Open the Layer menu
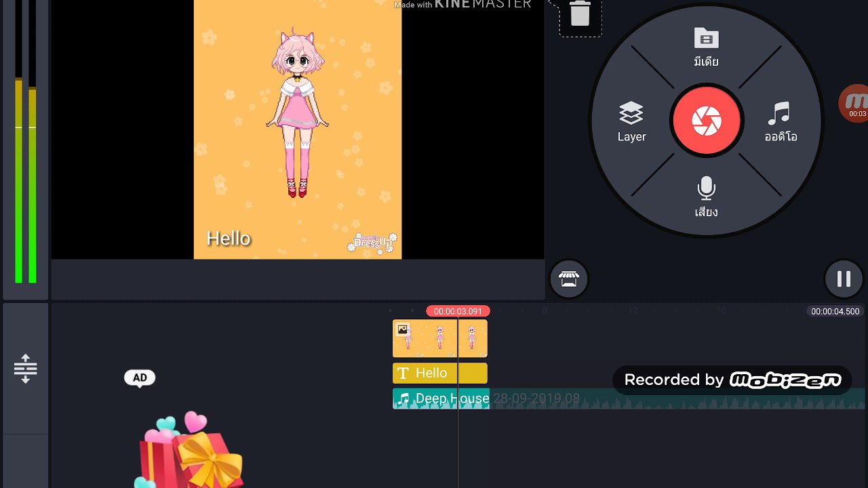The width and height of the screenshot is (868, 488). point(631,122)
